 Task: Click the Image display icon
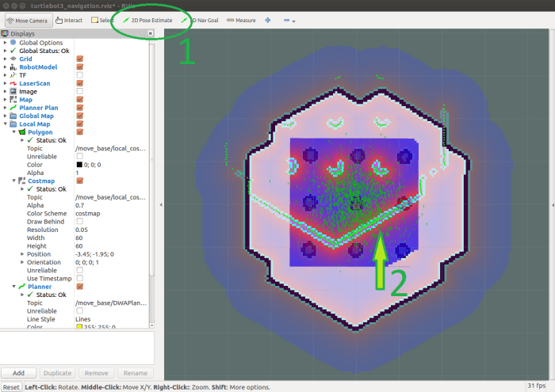pos(13,91)
